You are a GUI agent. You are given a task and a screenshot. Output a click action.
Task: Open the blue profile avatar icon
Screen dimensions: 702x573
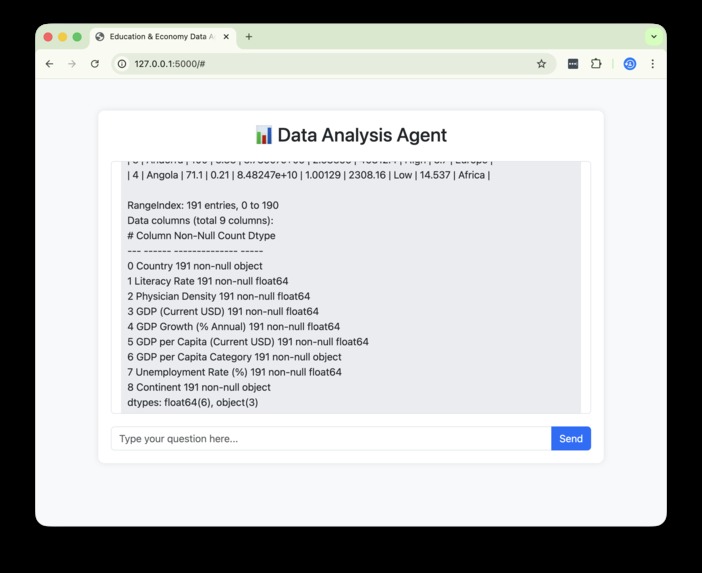630,64
